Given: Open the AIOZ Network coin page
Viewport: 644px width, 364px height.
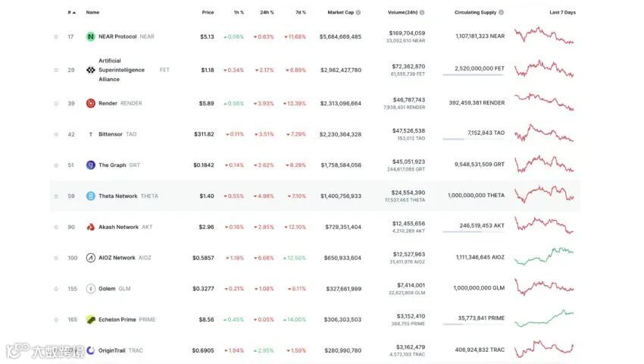Looking at the screenshot, I should [117, 258].
